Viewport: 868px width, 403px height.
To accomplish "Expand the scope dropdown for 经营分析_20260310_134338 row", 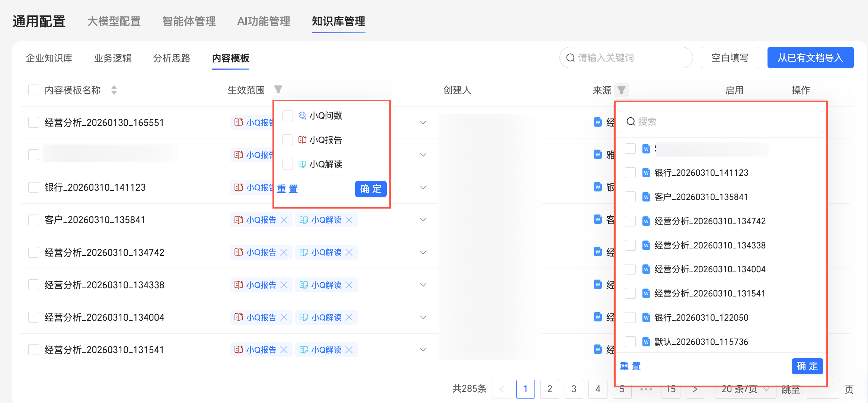I will pos(423,285).
